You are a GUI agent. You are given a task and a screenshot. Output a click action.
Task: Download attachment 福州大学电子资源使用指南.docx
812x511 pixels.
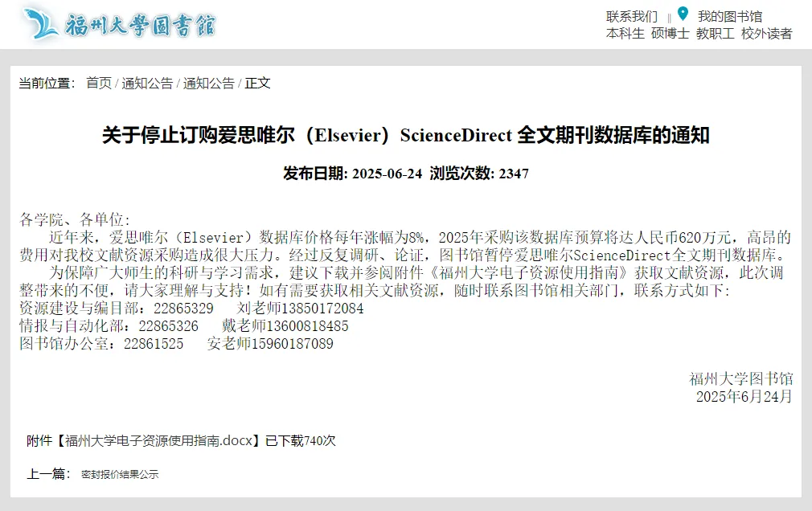tap(158, 440)
